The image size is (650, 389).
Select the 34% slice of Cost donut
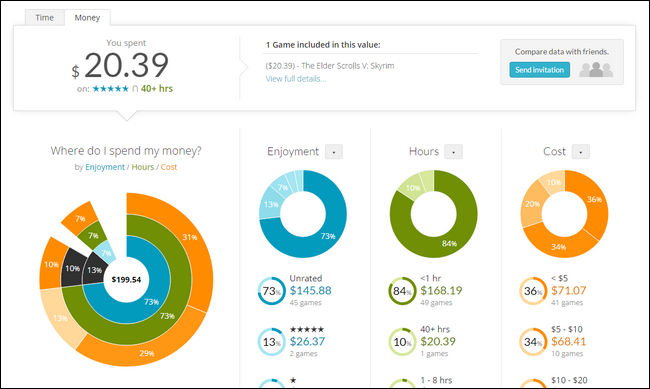pos(558,247)
